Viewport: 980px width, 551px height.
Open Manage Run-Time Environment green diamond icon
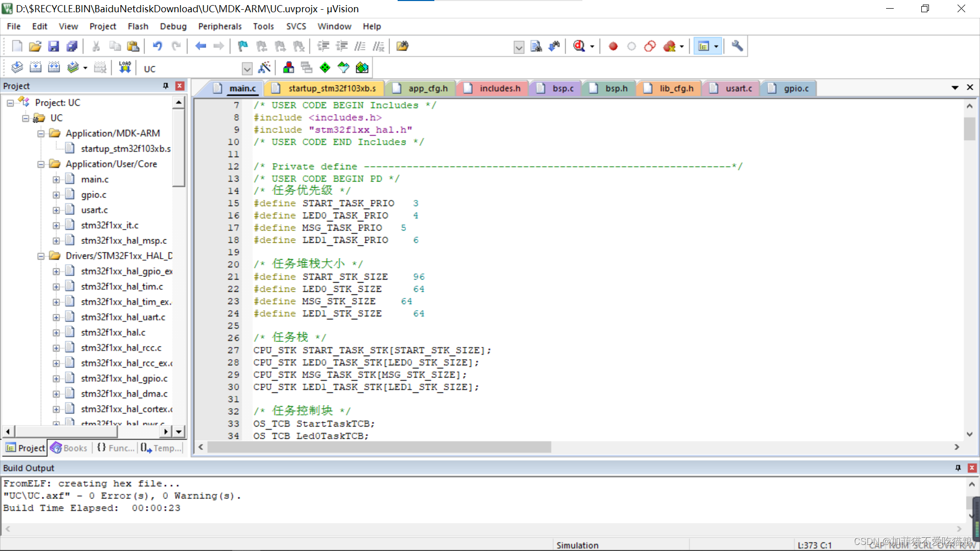point(325,67)
